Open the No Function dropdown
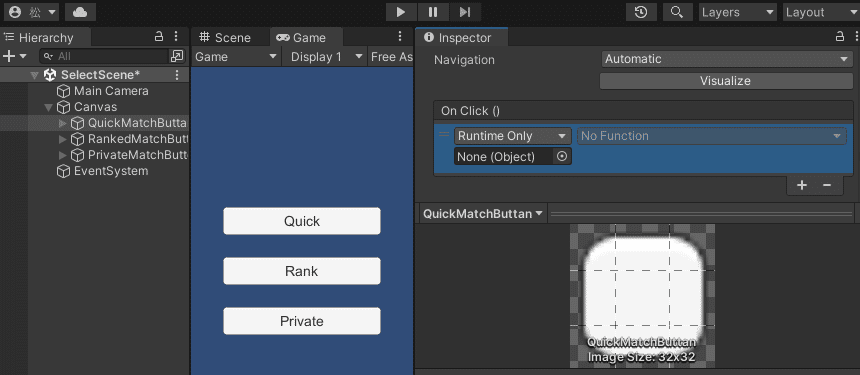 pos(711,136)
